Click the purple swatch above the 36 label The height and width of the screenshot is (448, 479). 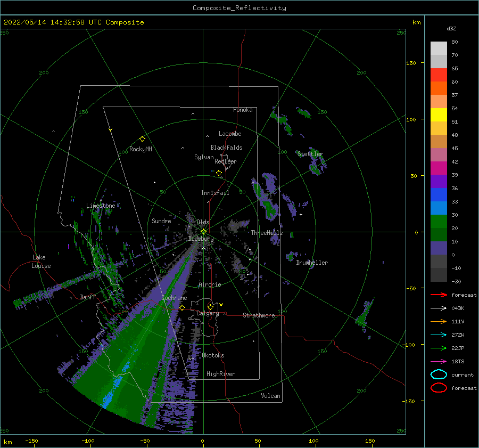(x=439, y=182)
